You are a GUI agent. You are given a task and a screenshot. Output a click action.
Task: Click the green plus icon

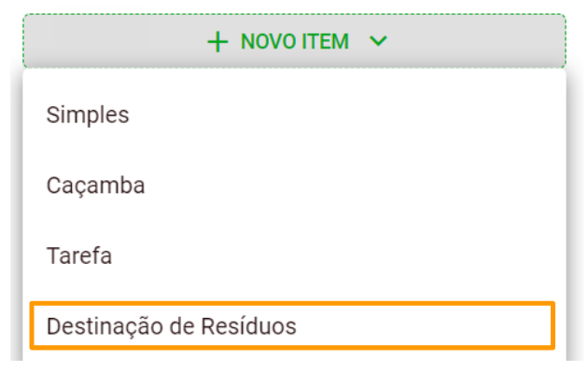tap(217, 42)
